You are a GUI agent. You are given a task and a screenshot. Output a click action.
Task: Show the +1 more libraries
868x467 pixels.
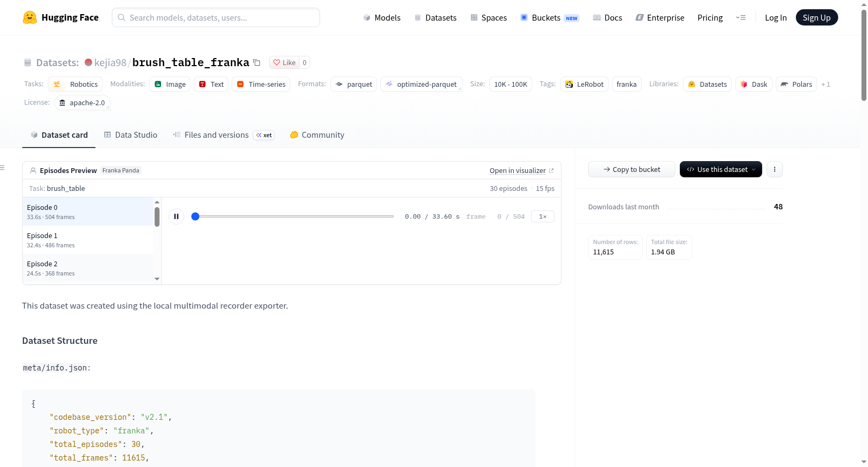pos(826,84)
